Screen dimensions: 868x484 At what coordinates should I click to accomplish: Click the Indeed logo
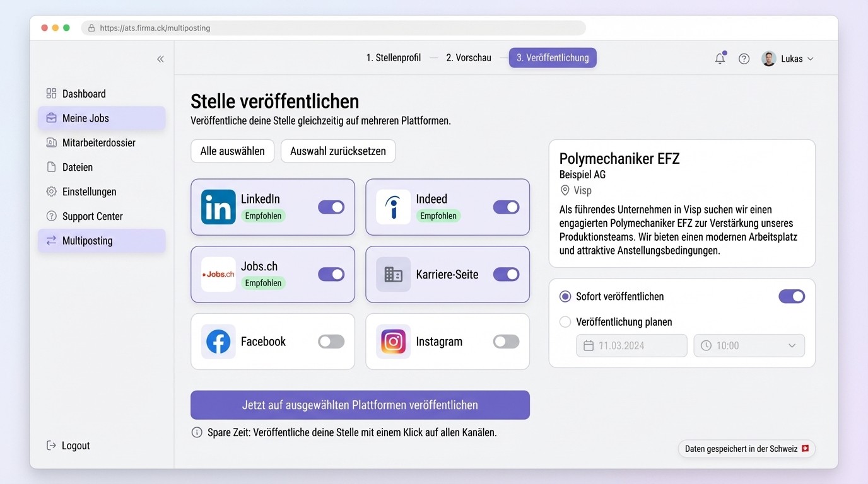393,207
